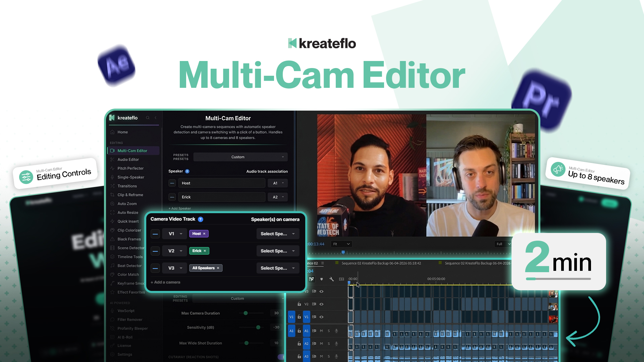This screenshot has width=644, height=362.
Task: Open the V1 camera track dropdown
Action: tap(174, 234)
